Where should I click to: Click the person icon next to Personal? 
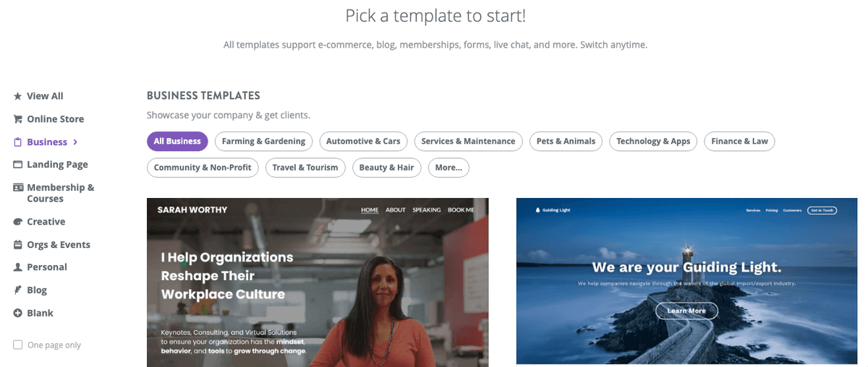[x=17, y=267]
